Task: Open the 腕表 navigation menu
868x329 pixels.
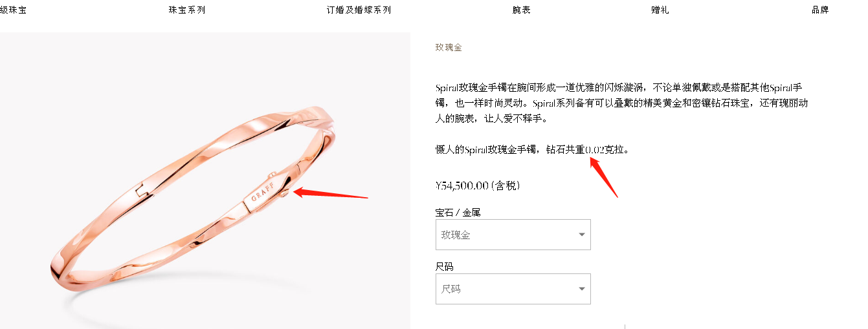Action: pyautogui.click(x=521, y=10)
